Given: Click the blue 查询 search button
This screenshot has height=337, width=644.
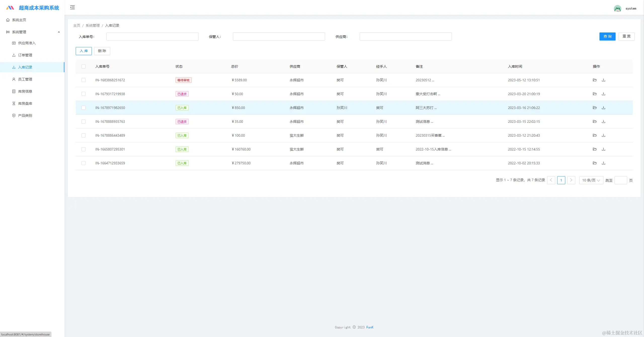Looking at the screenshot, I should click(607, 36).
